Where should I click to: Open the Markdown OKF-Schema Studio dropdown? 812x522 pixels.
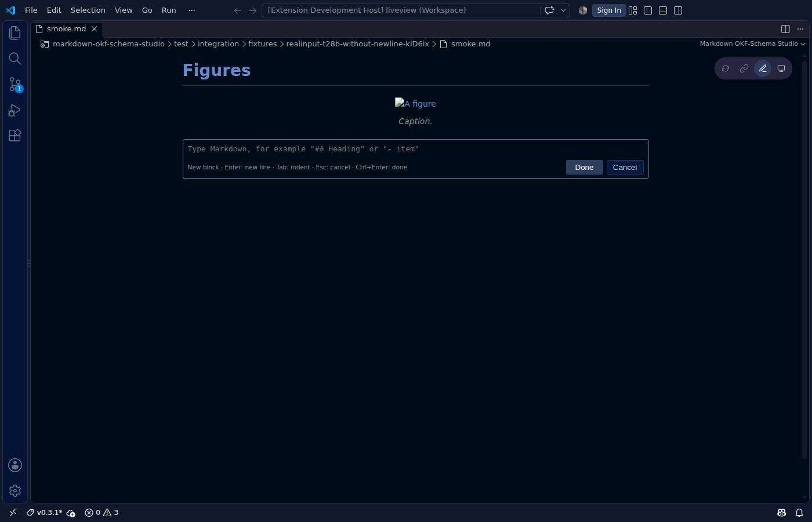tap(752, 44)
